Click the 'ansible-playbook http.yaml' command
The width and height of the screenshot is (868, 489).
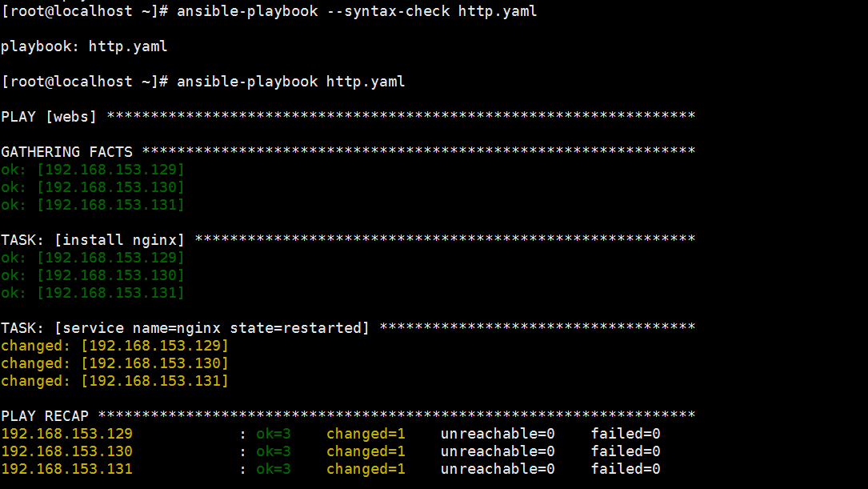(x=291, y=82)
